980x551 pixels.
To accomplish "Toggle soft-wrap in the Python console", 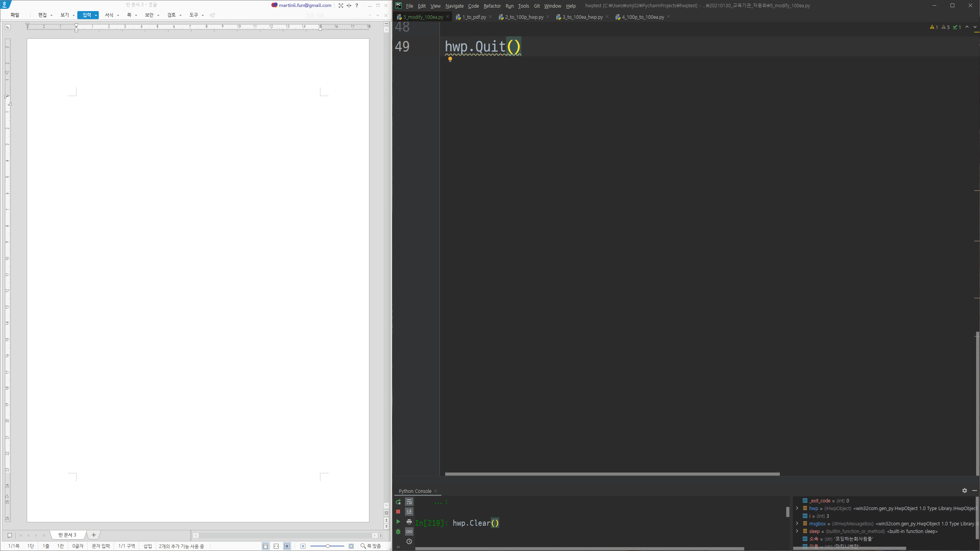I will (409, 502).
